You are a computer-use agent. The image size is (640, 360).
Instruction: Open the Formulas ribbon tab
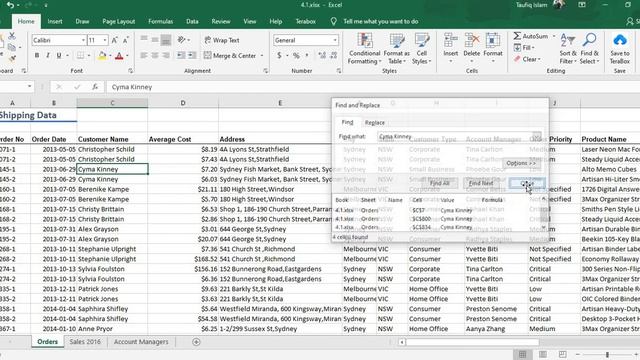pos(160,21)
